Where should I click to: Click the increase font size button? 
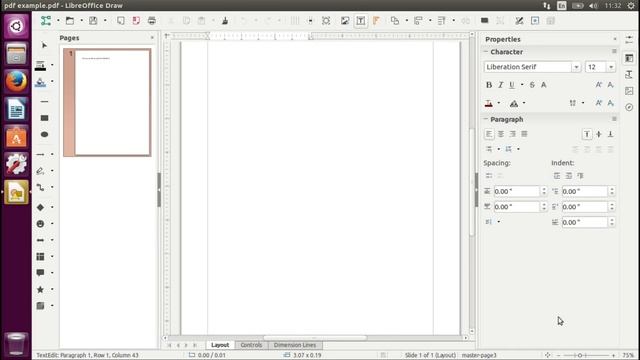tap(599, 85)
